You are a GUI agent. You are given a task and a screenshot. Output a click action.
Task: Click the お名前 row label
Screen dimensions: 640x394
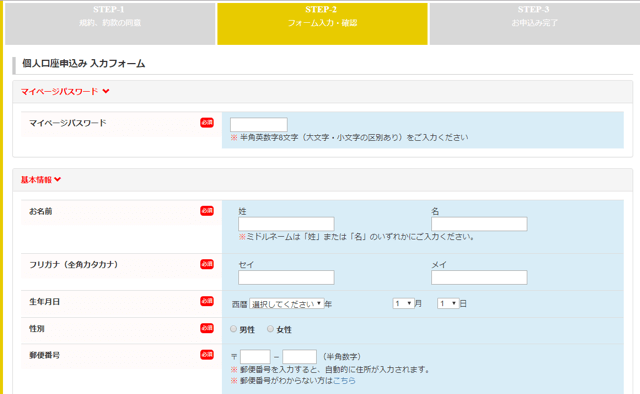click(40, 211)
